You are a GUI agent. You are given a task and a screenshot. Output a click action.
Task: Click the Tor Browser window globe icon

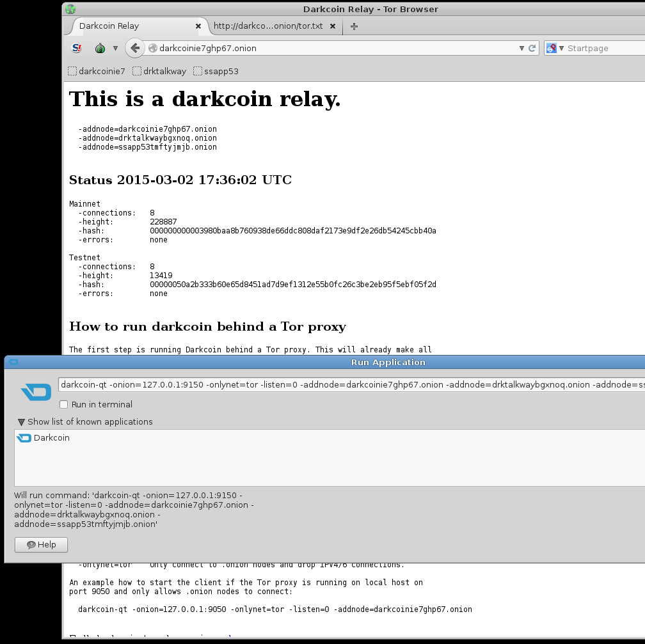71,9
